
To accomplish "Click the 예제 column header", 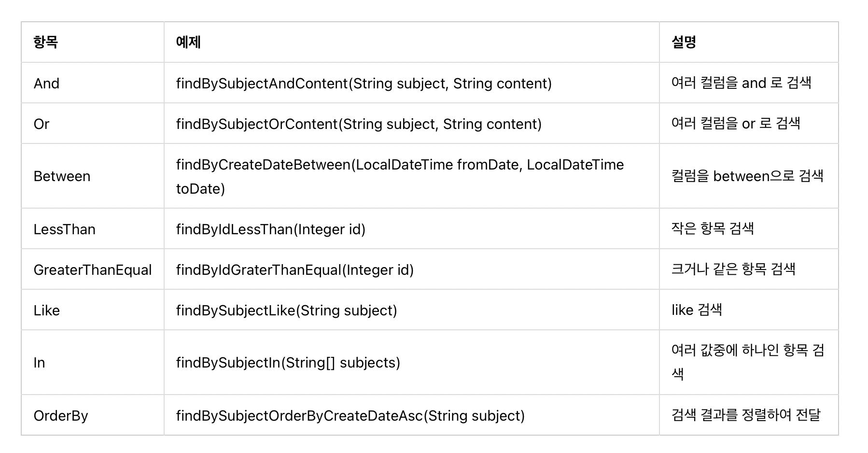I will (188, 42).
